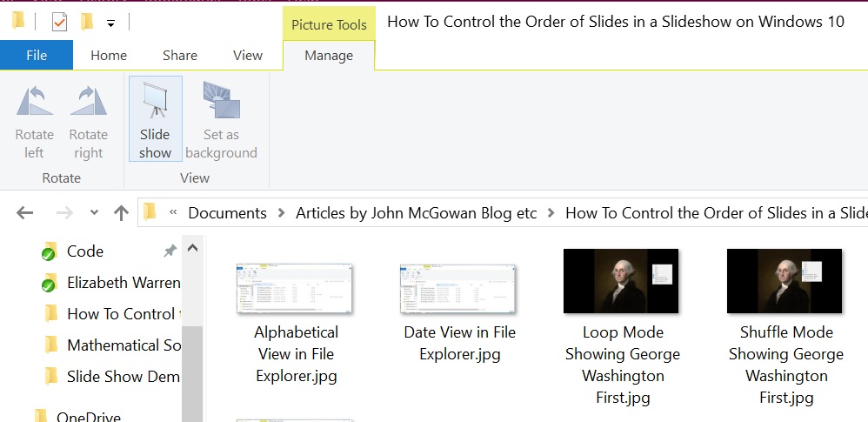Click the Rotate left icon
Viewport: 868px width, 422px height.
click(34, 101)
